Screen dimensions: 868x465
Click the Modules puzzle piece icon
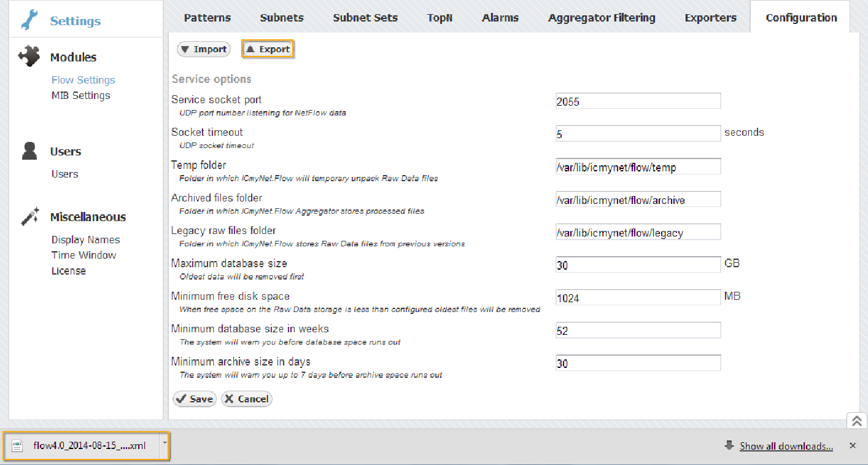click(x=28, y=55)
